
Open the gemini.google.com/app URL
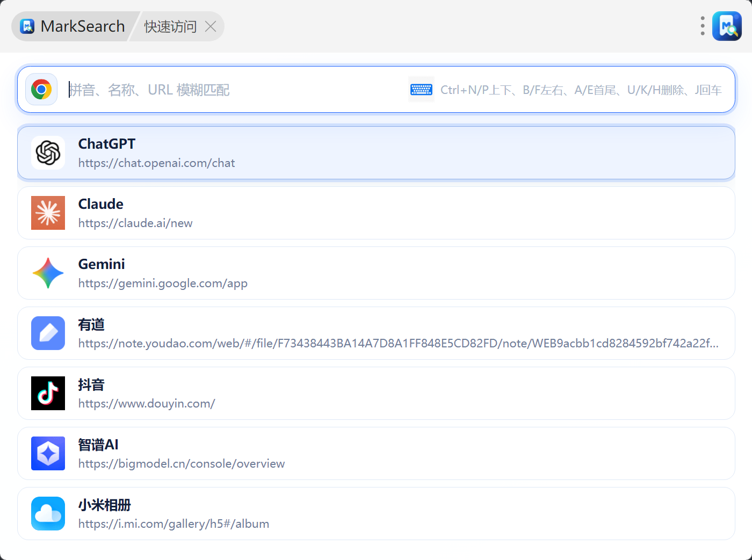coord(163,283)
